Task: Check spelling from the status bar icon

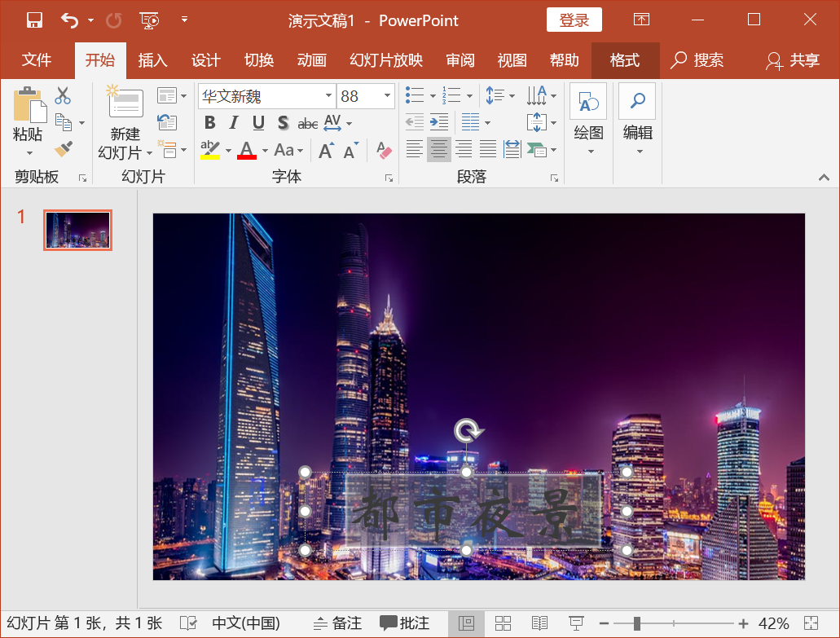Action: pyautogui.click(x=188, y=623)
